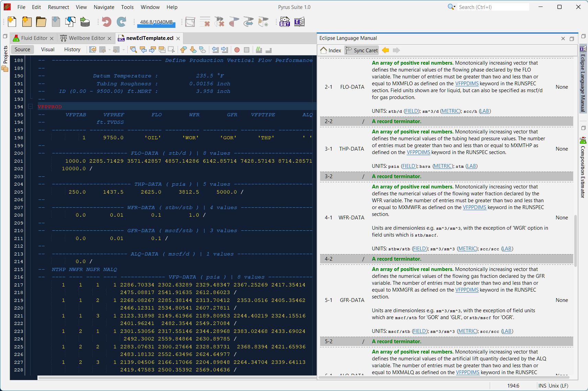This screenshot has height=391, width=588.
Task: Click Next Bookmark down-arrow icon
Action: (x=193, y=50)
